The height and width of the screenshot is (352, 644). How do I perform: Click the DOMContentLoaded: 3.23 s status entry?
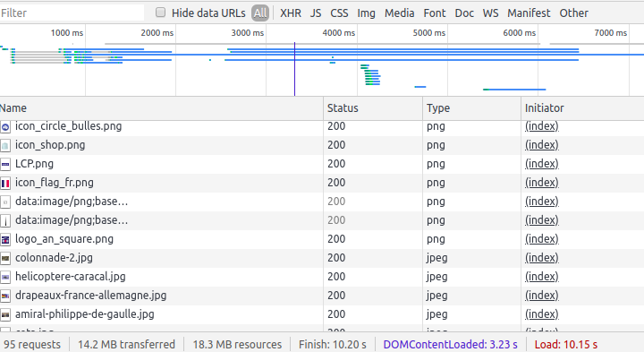point(450,344)
